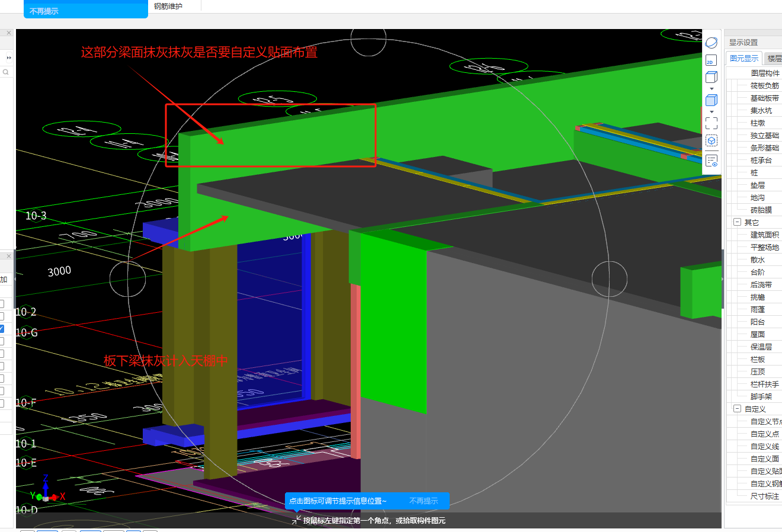782x532 pixels.
Task: Close the upper left panel
Action: [9, 33]
